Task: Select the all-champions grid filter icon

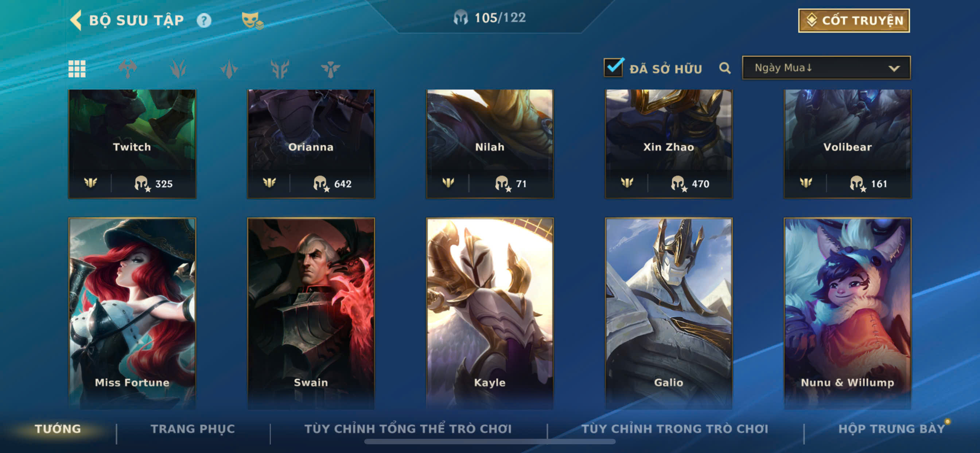Action: (77, 69)
